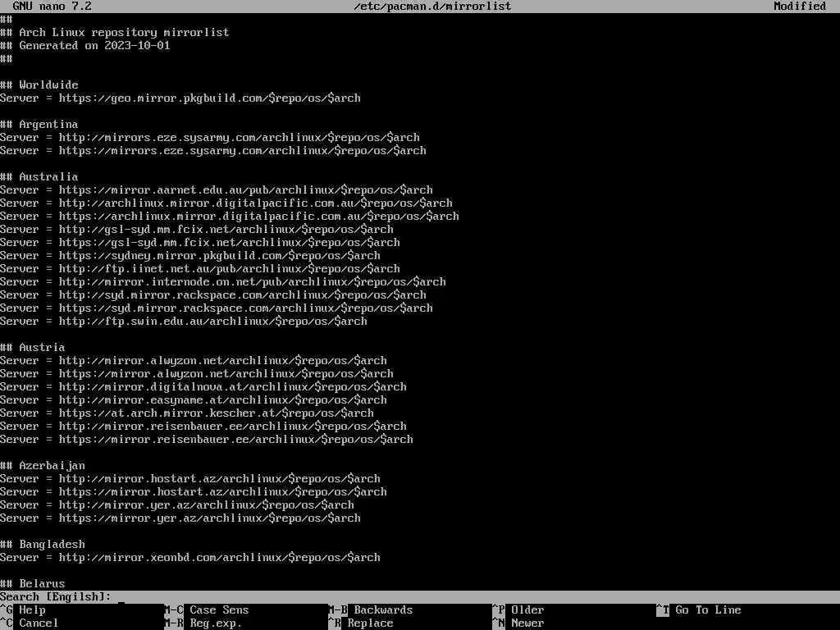840x630 pixels.
Task: Click the http mirror.reisenbauer.ee server line
Action: click(203, 426)
